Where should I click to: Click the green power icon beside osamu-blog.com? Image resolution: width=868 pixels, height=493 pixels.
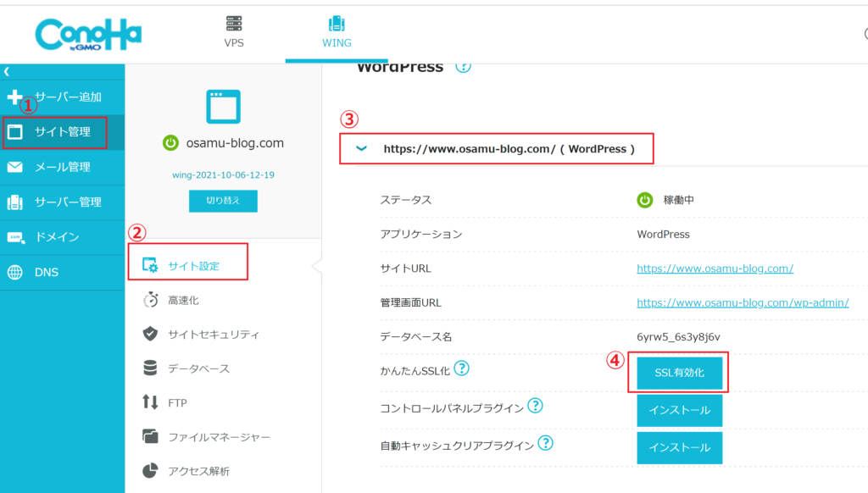[170, 143]
